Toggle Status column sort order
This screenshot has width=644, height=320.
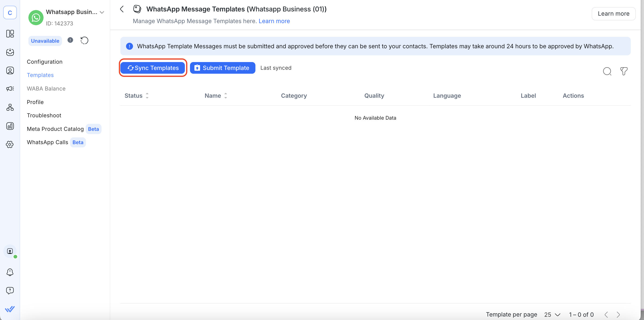(x=147, y=95)
